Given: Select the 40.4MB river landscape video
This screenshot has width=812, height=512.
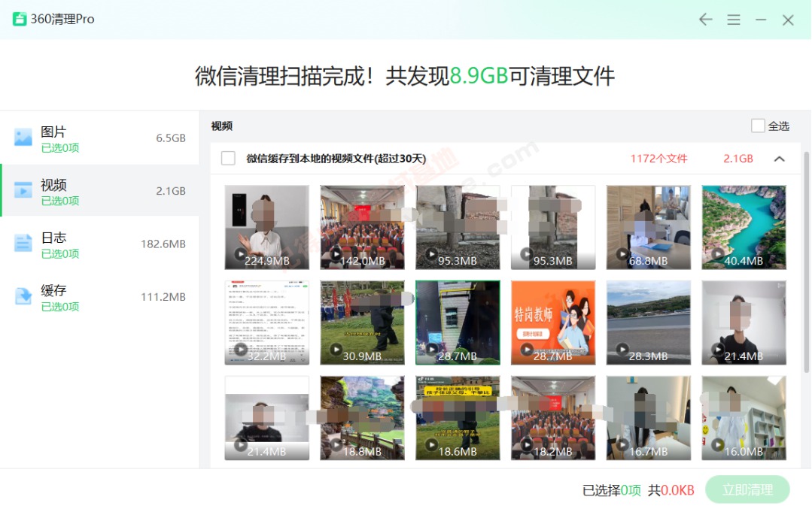Looking at the screenshot, I should tap(744, 228).
